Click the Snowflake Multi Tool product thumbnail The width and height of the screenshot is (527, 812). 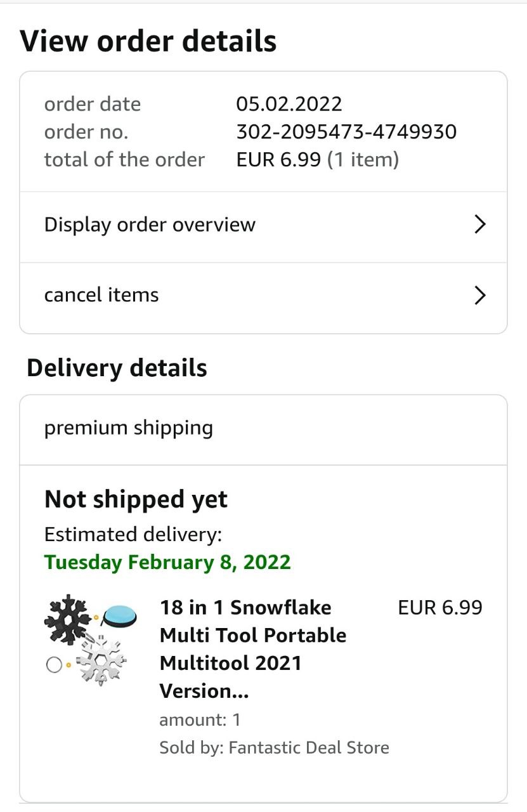point(91,640)
